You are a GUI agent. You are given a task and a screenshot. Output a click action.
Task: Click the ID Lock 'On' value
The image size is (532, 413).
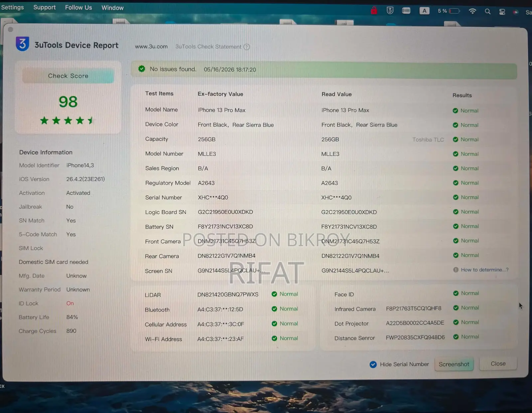pos(70,304)
